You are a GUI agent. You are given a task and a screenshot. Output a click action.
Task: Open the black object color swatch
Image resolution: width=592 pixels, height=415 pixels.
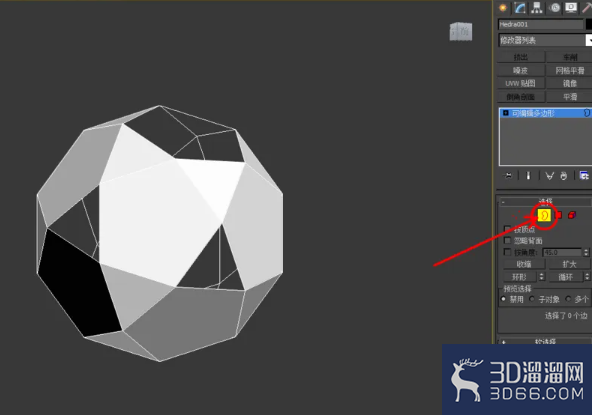coord(589,25)
